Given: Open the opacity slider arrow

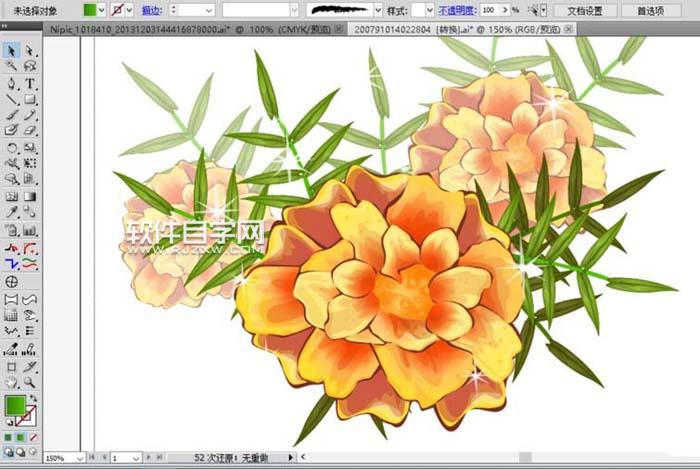Looking at the screenshot, I should tap(505, 10).
